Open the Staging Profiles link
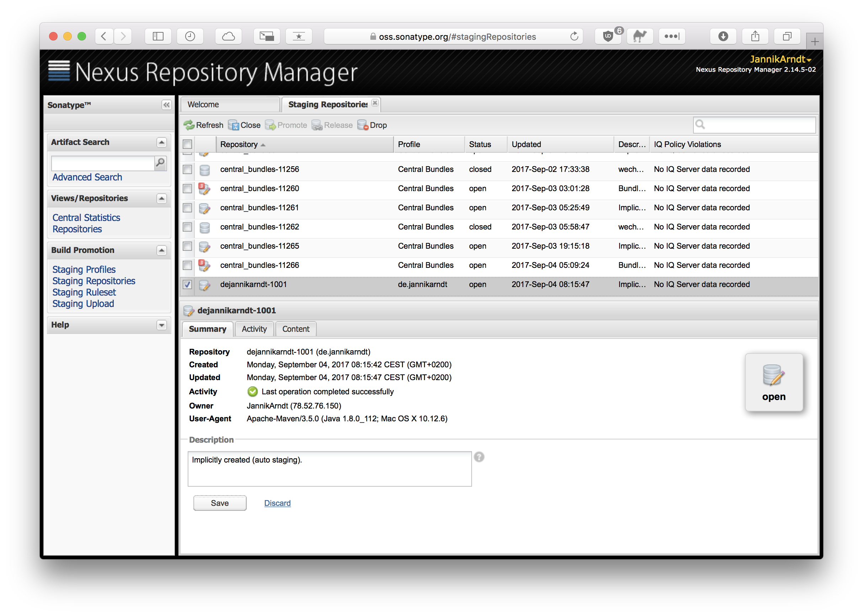The height and width of the screenshot is (616, 863). tap(84, 269)
